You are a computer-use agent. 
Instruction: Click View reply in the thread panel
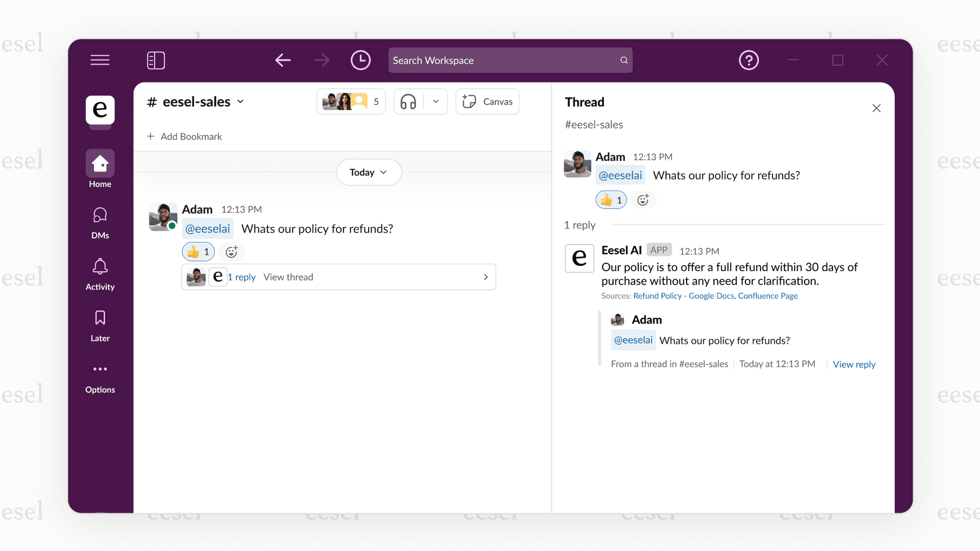click(x=854, y=364)
